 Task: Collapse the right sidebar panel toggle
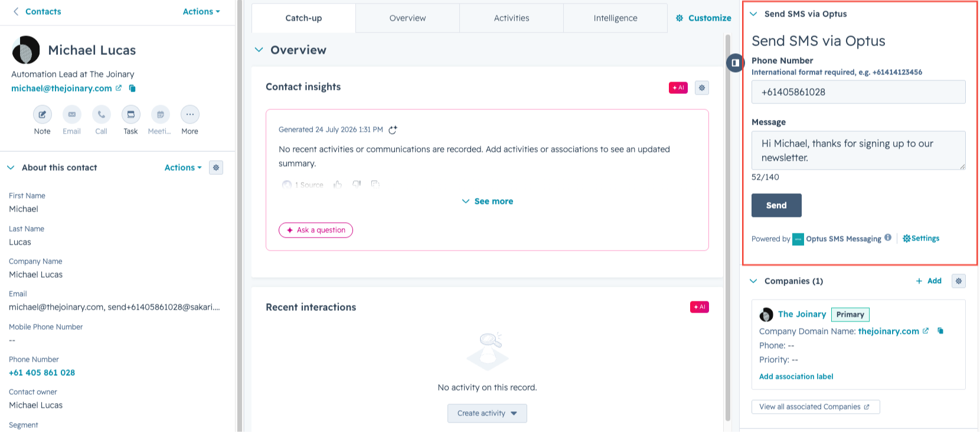click(735, 63)
